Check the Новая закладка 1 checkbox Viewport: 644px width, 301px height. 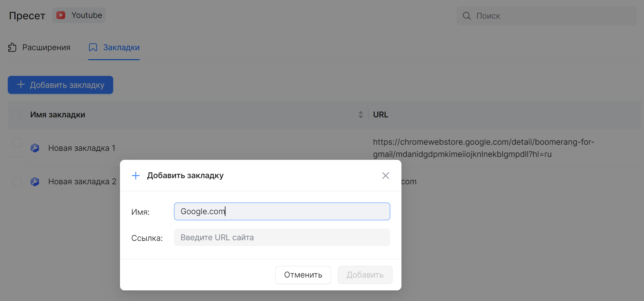click(17, 143)
